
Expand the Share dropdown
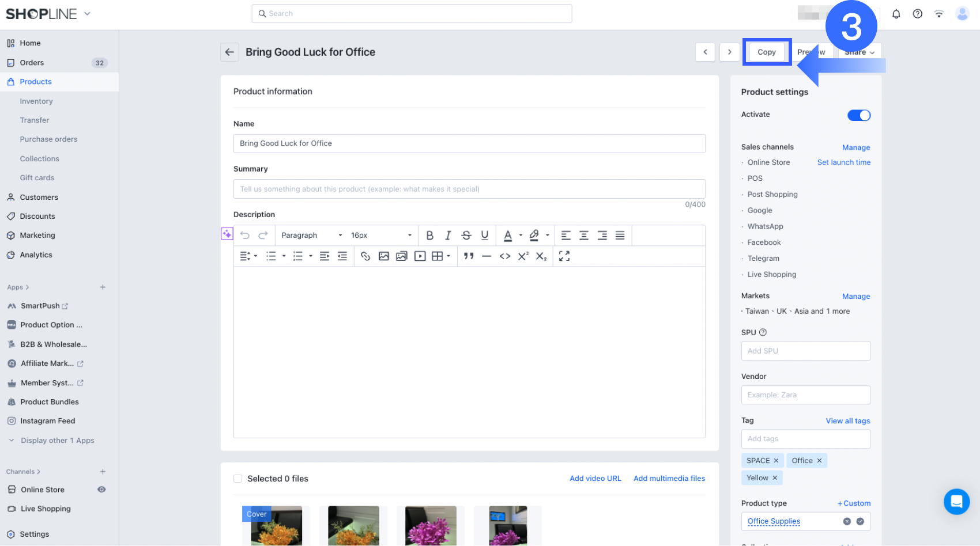point(858,51)
